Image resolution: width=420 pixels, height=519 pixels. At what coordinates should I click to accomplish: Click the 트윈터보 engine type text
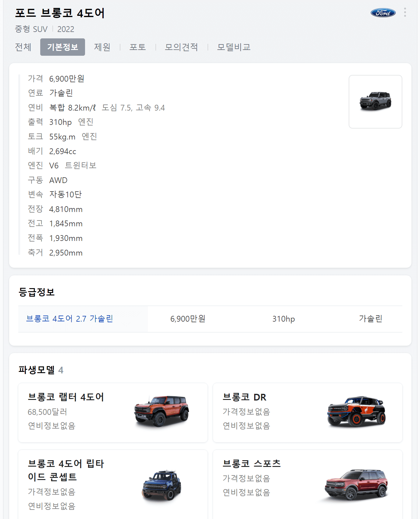80,165
